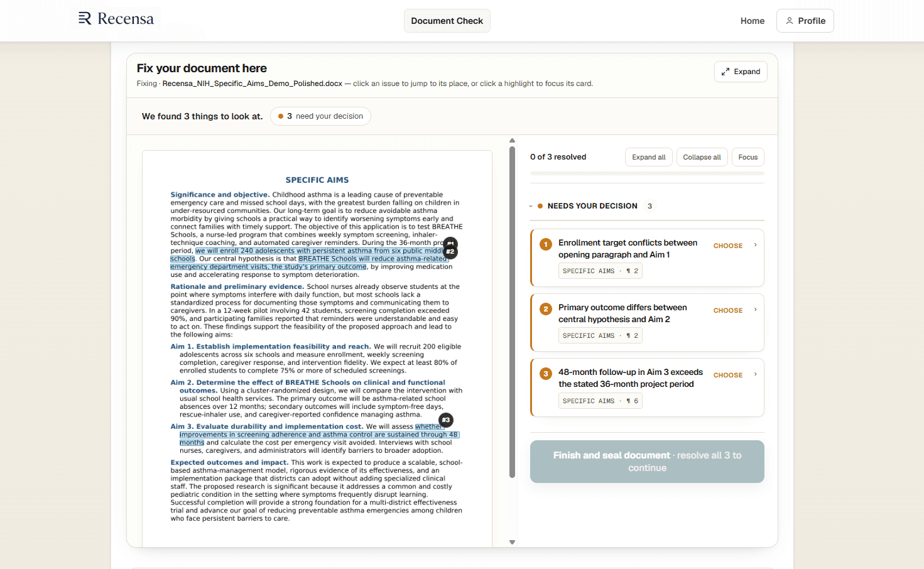Click the Recensa logo

pyautogui.click(x=116, y=19)
